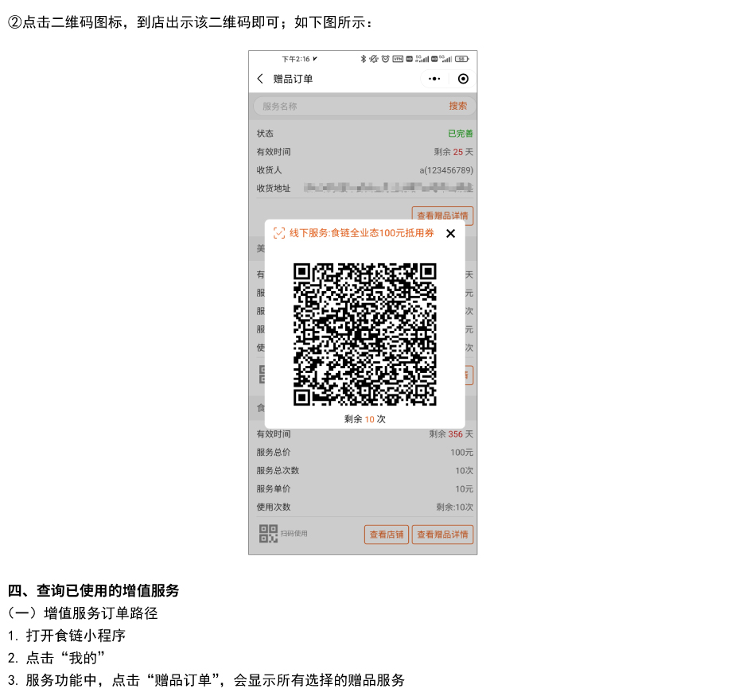The height and width of the screenshot is (700, 731).
Task: Tap the bottom 扫码使用 QR code icon
Action: (x=268, y=534)
